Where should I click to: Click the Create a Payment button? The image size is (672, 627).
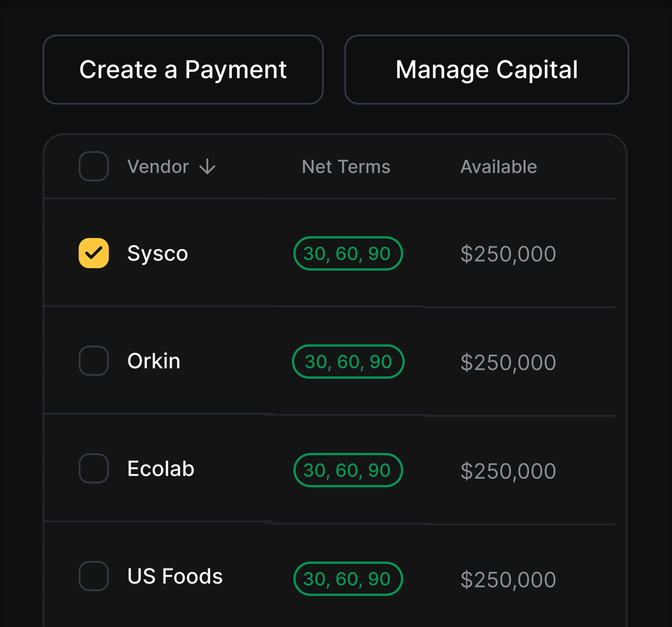pos(183,69)
